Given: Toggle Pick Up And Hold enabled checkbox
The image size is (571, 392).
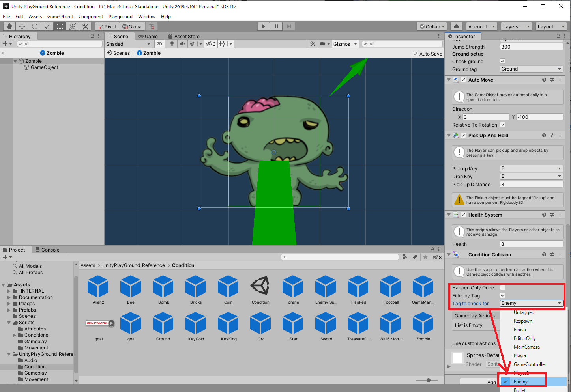Looking at the screenshot, I should pos(463,135).
